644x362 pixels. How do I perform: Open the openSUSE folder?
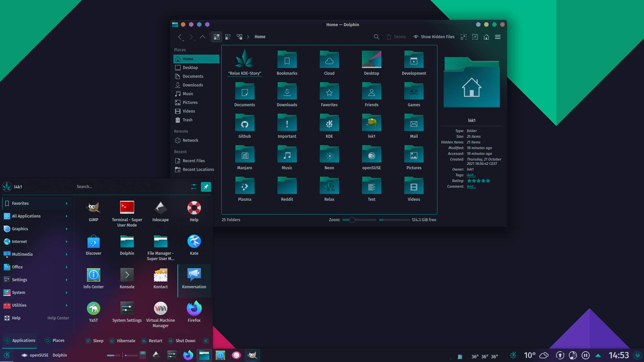coord(371,158)
